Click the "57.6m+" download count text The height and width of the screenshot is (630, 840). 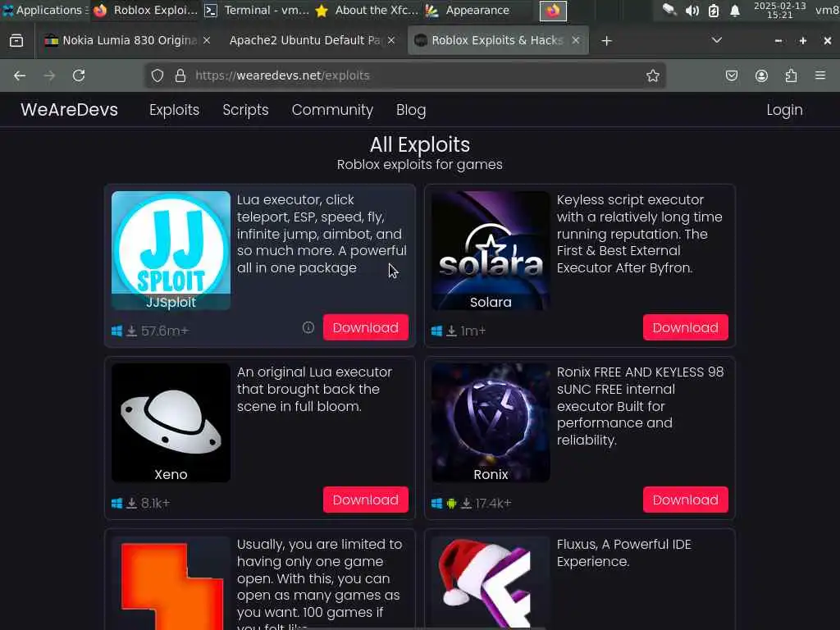click(x=165, y=331)
